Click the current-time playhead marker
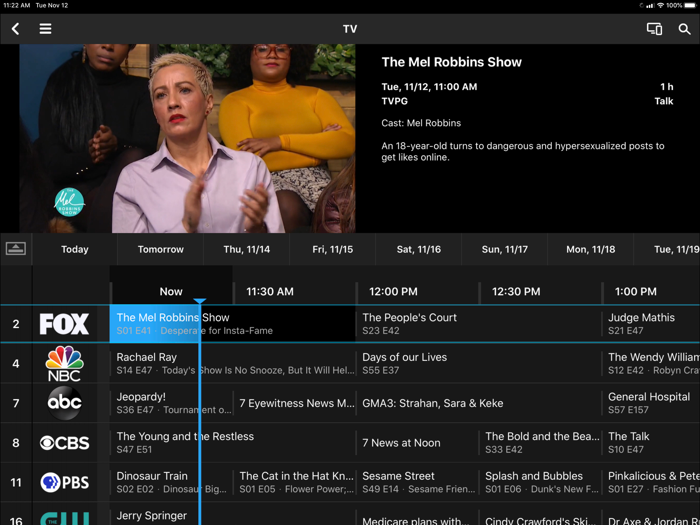The height and width of the screenshot is (525, 700). (200, 301)
